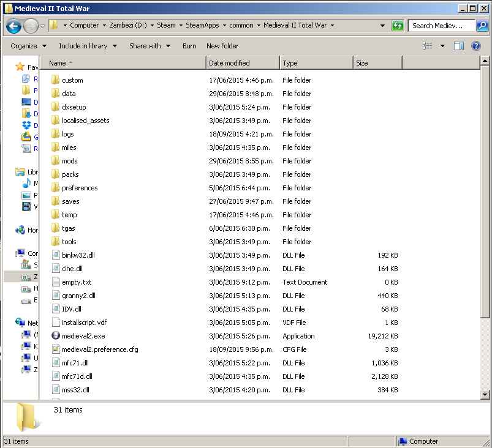
Task: Click the search magnifier icon
Action: [482, 26]
